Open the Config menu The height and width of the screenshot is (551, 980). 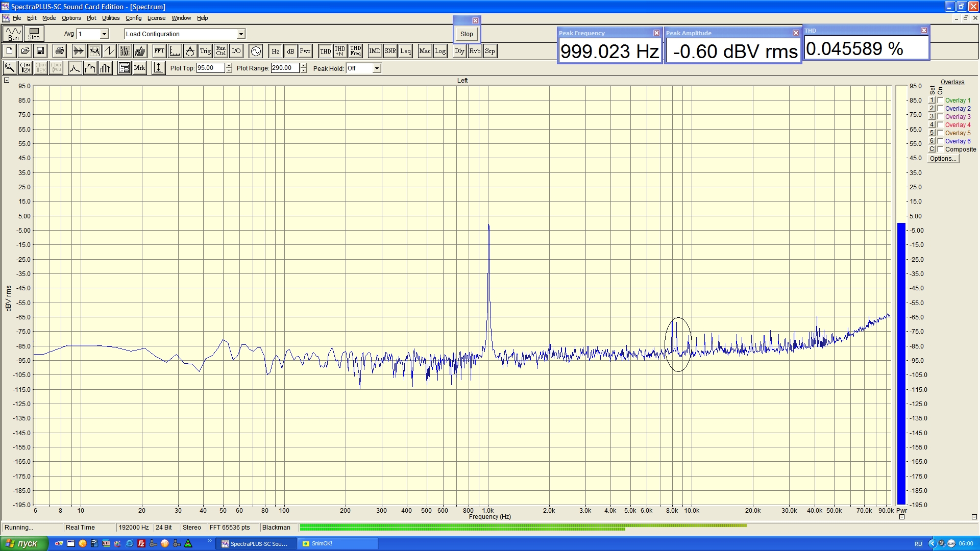point(133,18)
